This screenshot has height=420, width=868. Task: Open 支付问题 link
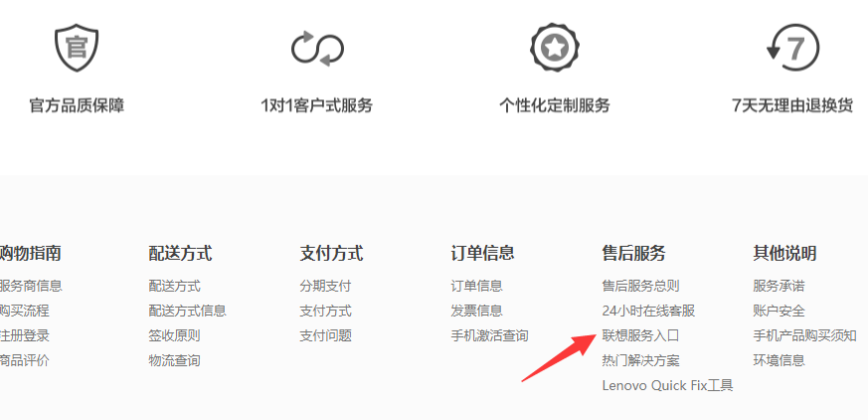coord(325,335)
